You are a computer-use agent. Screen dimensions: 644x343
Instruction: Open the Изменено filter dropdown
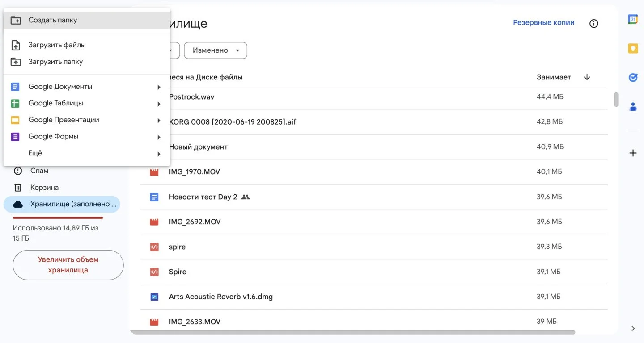pyautogui.click(x=216, y=50)
